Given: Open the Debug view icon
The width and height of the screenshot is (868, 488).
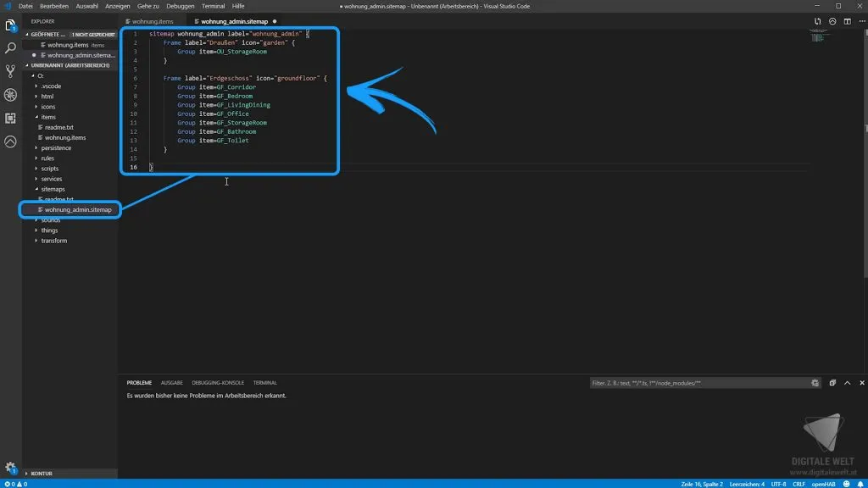Looking at the screenshot, I should (10, 95).
